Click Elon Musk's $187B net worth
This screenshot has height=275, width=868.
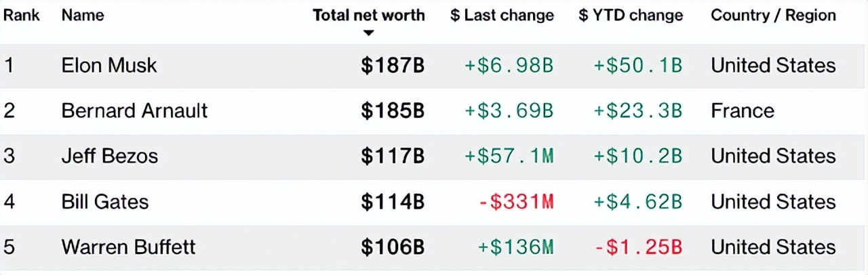coord(393,66)
